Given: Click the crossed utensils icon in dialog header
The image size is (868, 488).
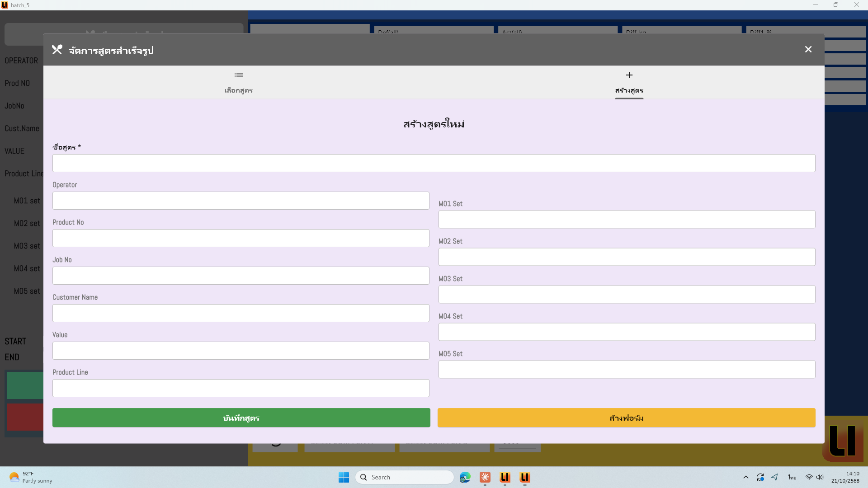Looking at the screenshot, I should [57, 50].
